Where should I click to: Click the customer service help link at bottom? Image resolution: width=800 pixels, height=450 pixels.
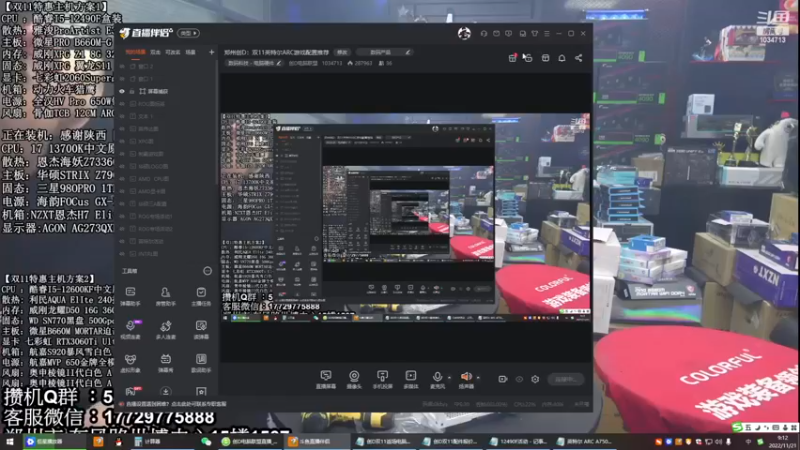click(176, 404)
